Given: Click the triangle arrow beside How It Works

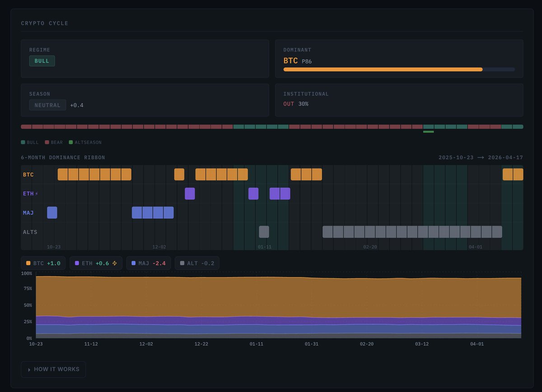Looking at the screenshot, I should click(x=29, y=369).
